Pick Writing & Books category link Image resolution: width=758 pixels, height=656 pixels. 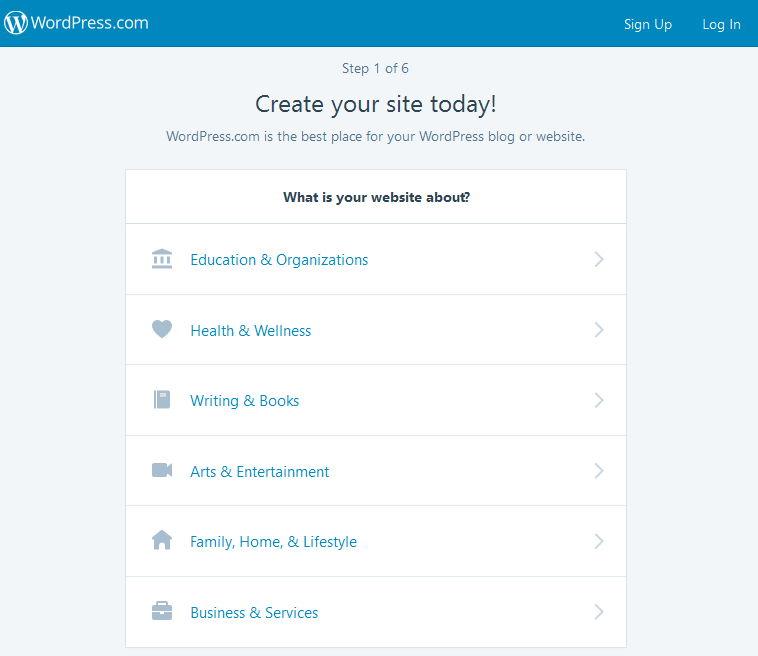(x=245, y=401)
